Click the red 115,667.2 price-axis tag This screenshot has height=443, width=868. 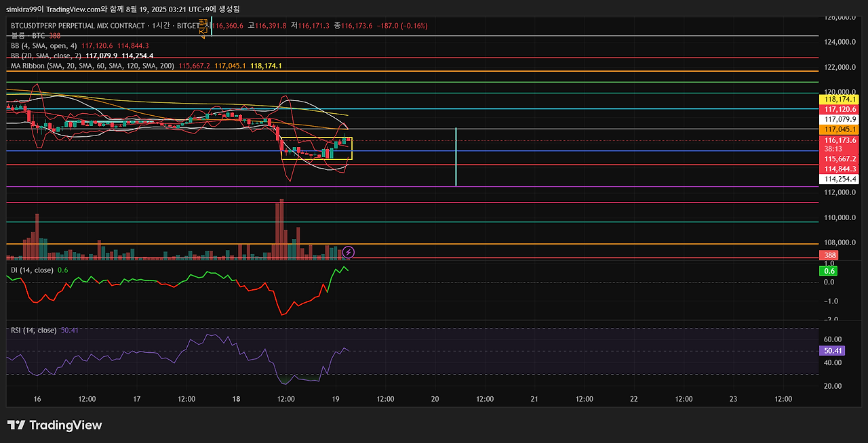pos(840,159)
